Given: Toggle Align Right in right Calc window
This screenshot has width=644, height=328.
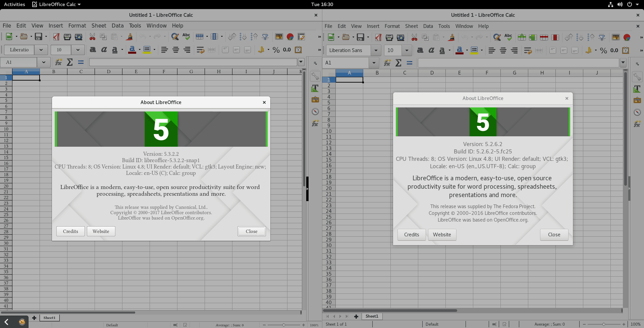Looking at the screenshot, I should [514, 50].
